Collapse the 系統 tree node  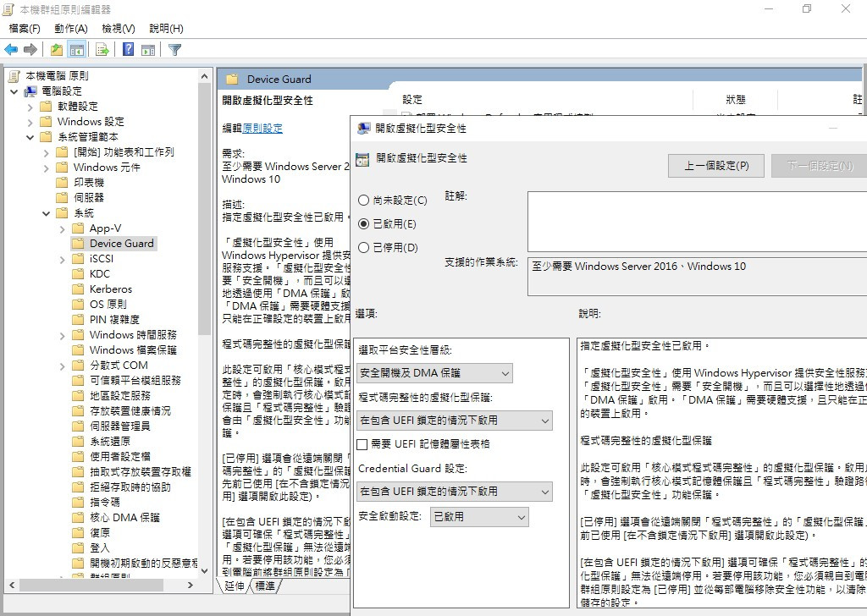[47, 213]
